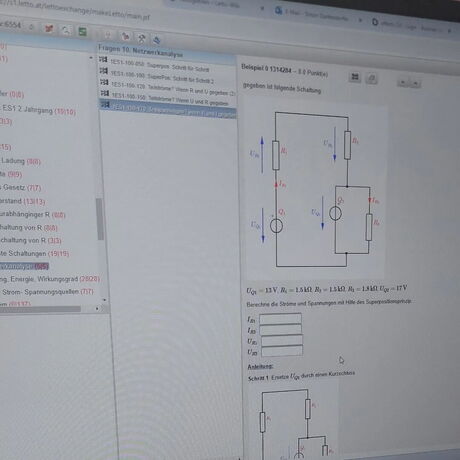Click the red icon in the main toolbar
This screenshot has height=460, width=460.
[49, 29]
